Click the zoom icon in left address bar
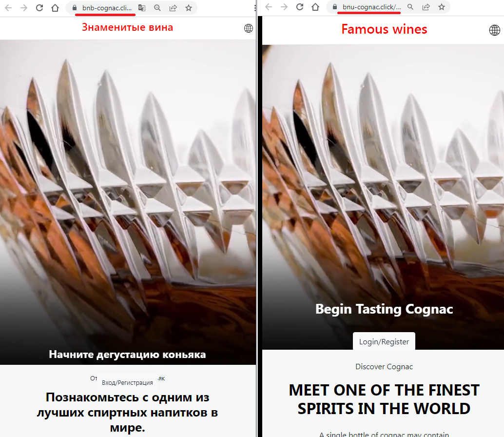Viewport: 504px width, 437px height. pos(157,8)
